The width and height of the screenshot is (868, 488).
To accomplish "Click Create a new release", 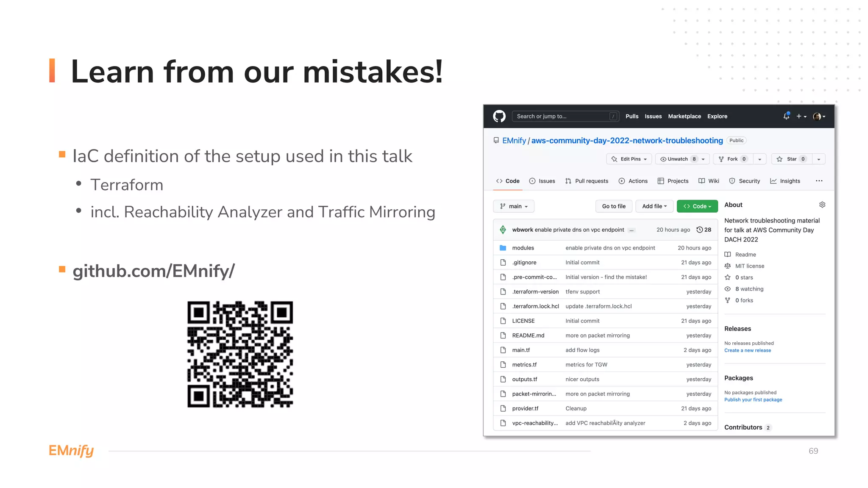I will coord(748,350).
